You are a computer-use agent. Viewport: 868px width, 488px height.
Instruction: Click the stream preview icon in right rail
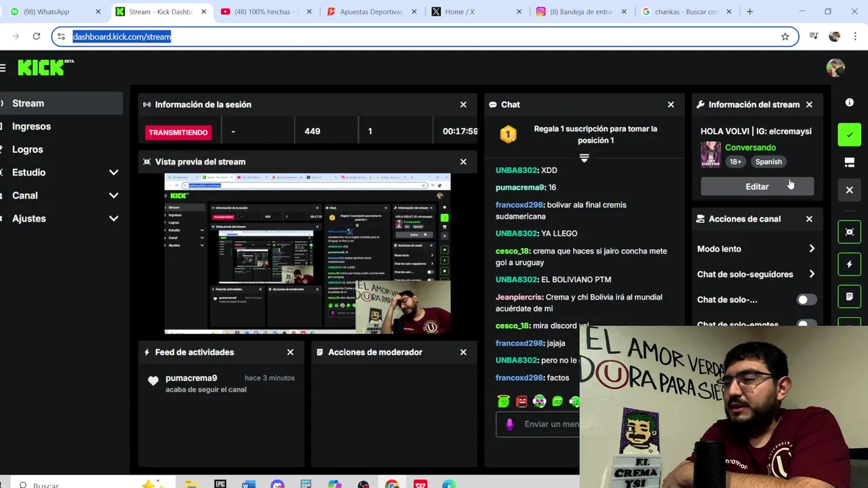coord(849,232)
